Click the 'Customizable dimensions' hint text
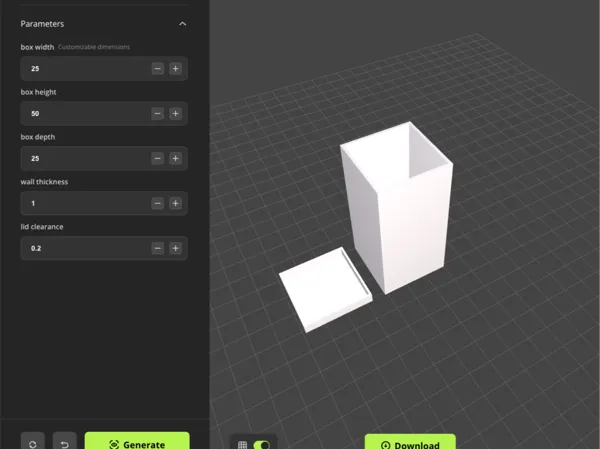 (x=94, y=47)
